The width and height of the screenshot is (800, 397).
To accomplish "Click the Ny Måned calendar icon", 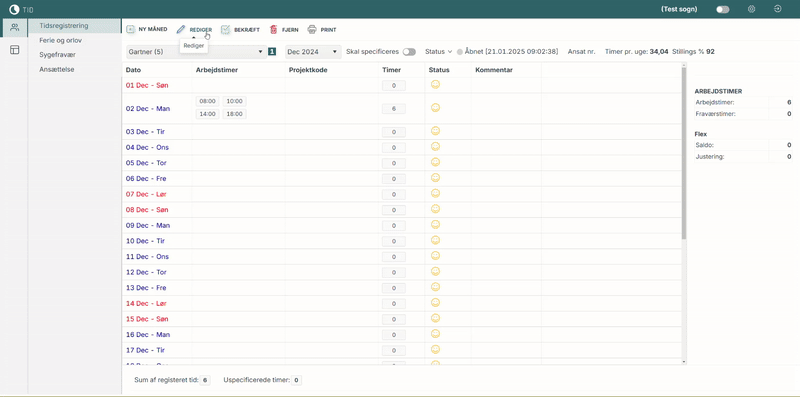I will (131, 30).
